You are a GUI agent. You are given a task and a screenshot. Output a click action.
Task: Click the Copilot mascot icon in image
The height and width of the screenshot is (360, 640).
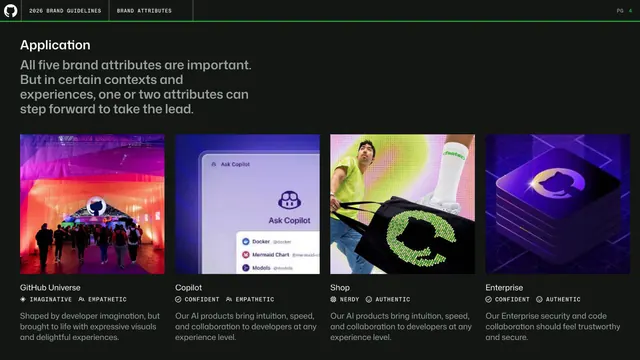tap(289, 200)
